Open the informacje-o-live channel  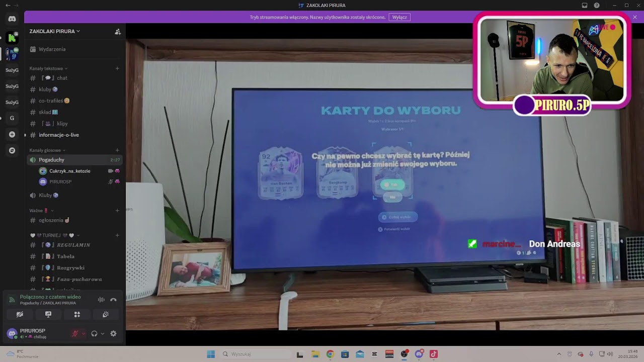point(74,135)
